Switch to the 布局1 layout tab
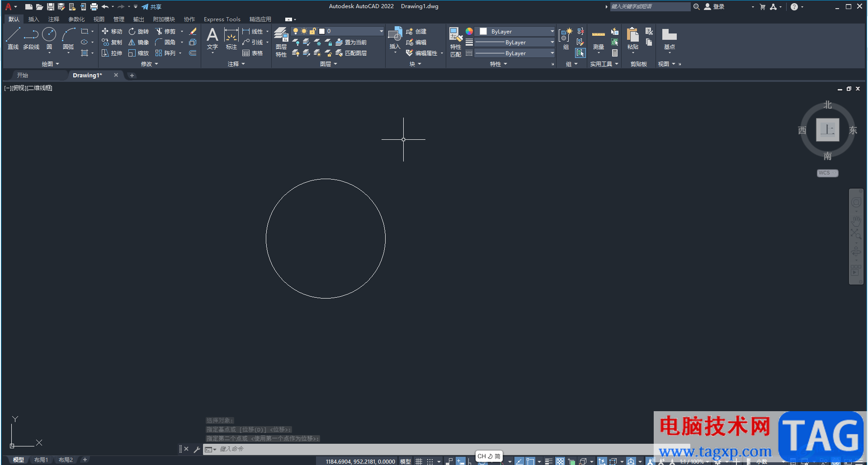868x465 pixels. (x=41, y=460)
